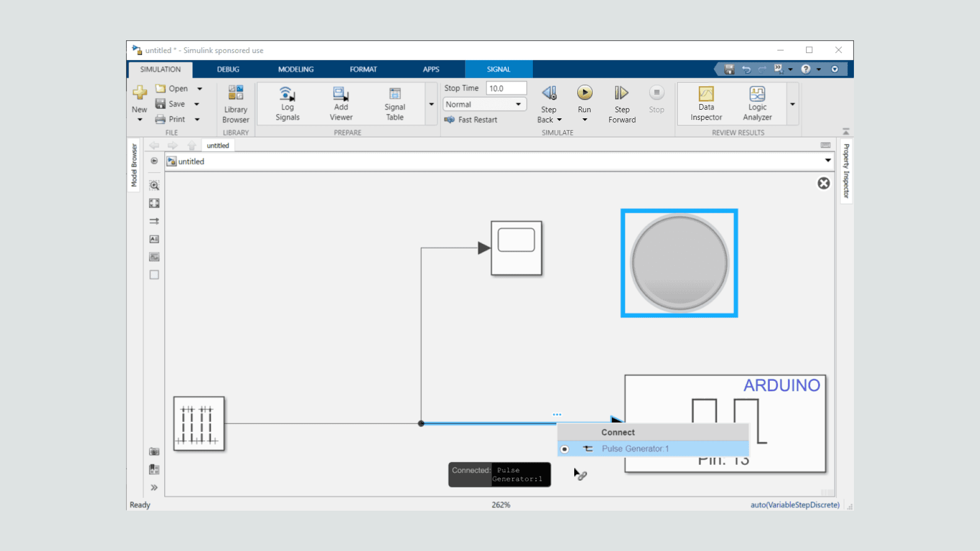Launch the Data Inspector
The image size is (980, 551).
tap(706, 94)
